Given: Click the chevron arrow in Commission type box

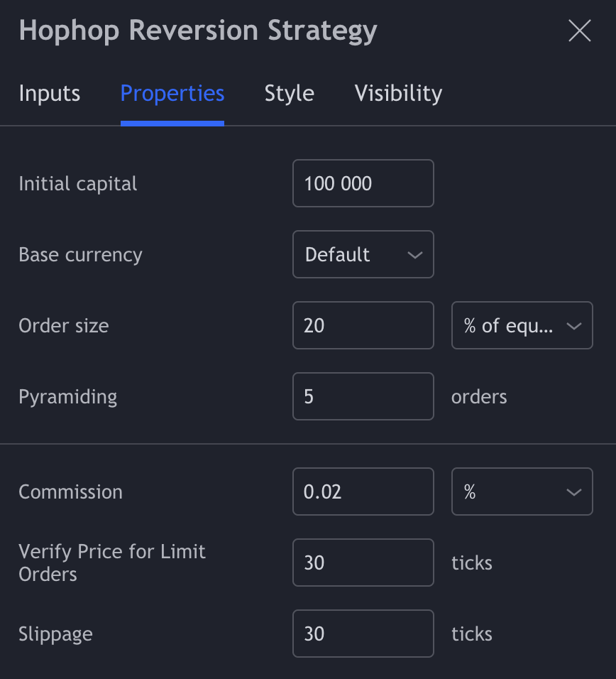Looking at the screenshot, I should coord(573,492).
